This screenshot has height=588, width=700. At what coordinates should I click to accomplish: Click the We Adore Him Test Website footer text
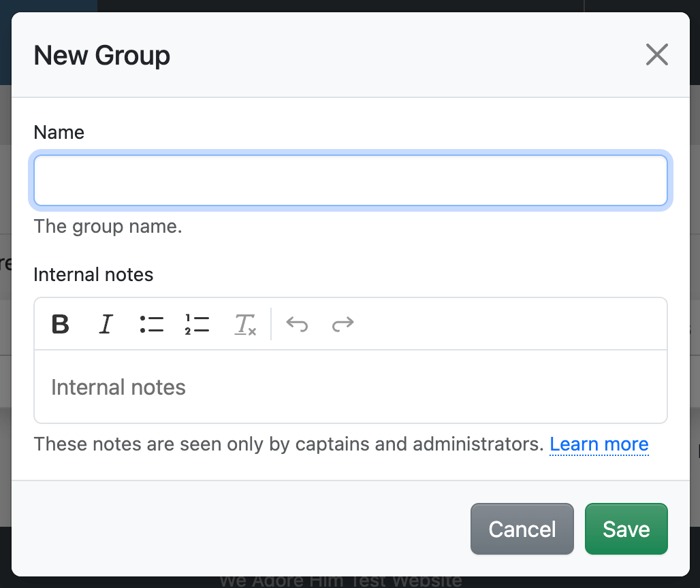340,581
